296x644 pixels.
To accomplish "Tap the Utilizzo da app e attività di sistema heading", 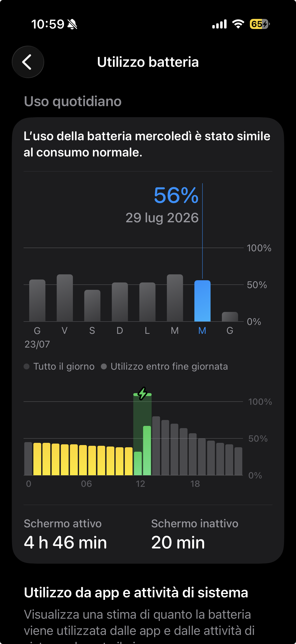I will click(x=136, y=593).
